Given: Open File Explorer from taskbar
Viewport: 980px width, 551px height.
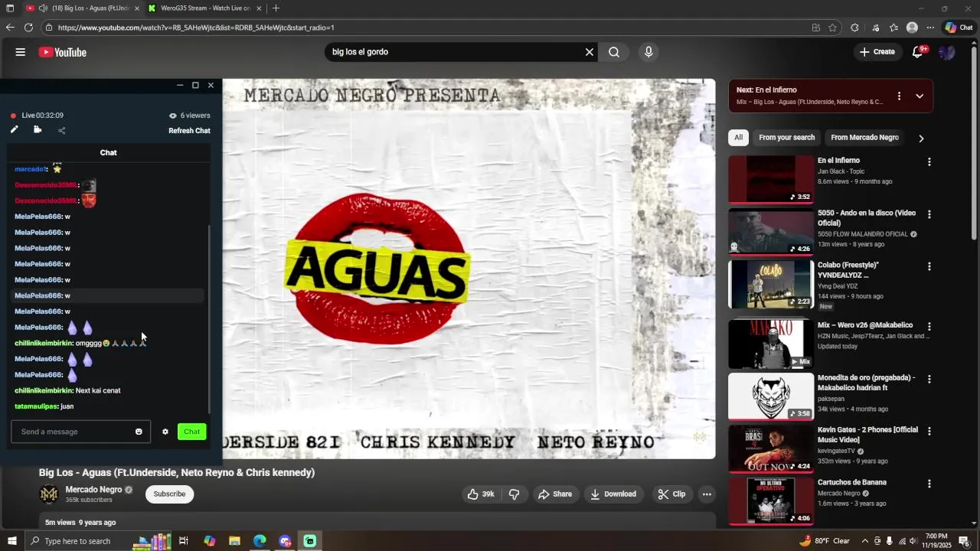Looking at the screenshot, I should click(234, 541).
